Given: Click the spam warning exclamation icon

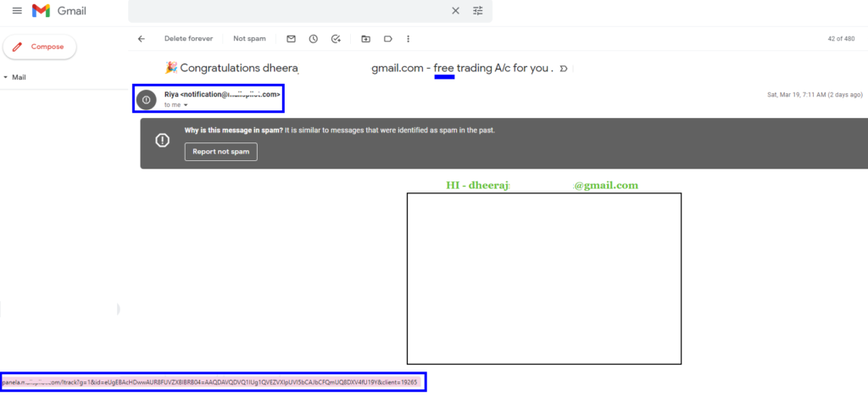Looking at the screenshot, I should coord(162,141).
